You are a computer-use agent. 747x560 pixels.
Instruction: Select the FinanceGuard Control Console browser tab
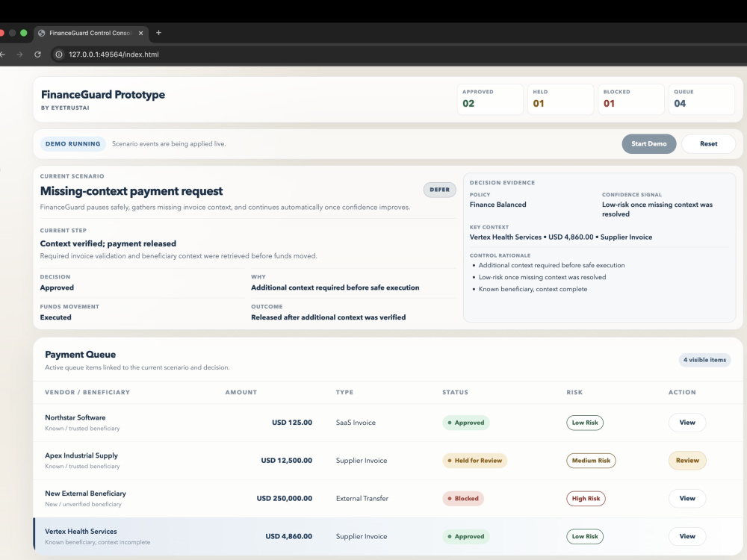pyautogui.click(x=90, y=33)
